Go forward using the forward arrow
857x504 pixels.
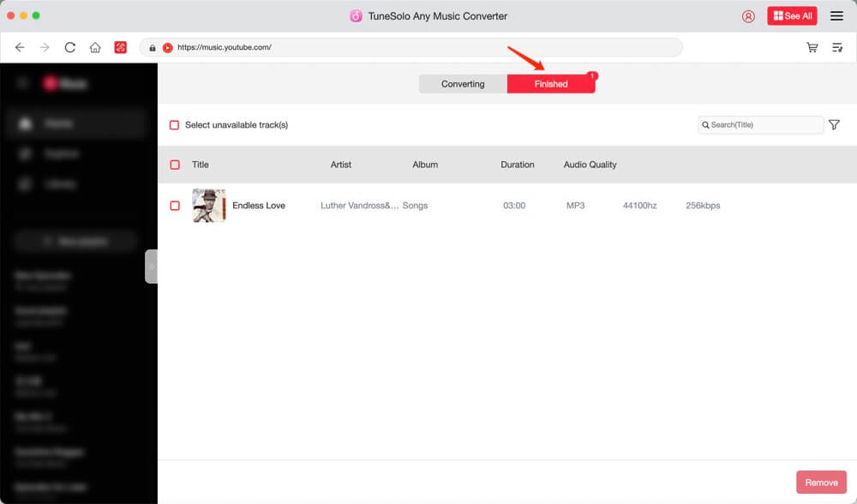click(45, 47)
